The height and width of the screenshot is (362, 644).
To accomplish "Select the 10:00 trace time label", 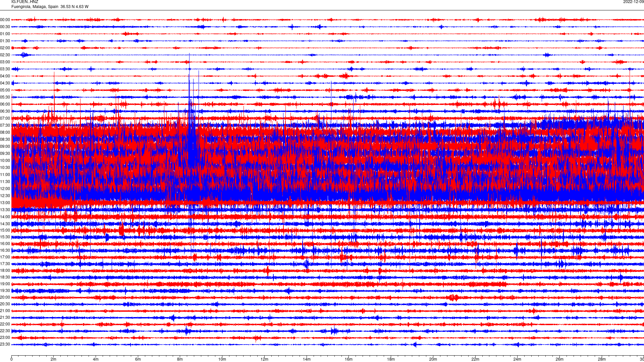I will pyautogui.click(x=5, y=161).
